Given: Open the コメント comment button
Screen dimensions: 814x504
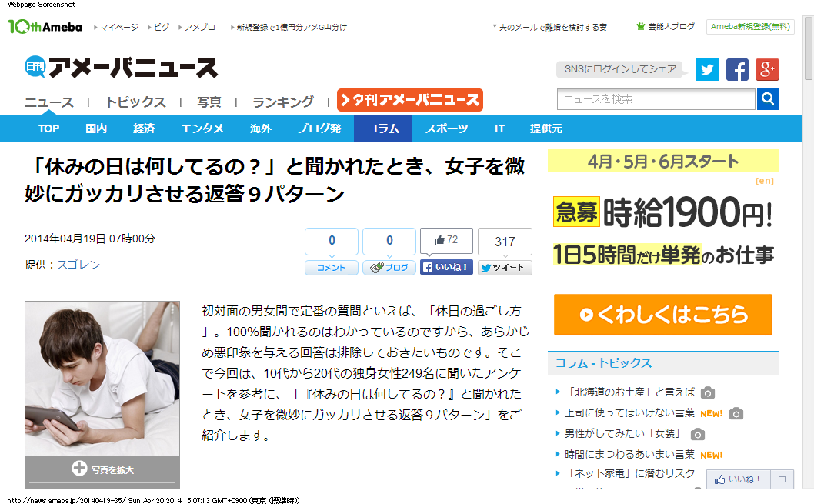Looking at the screenshot, I should coord(331,267).
